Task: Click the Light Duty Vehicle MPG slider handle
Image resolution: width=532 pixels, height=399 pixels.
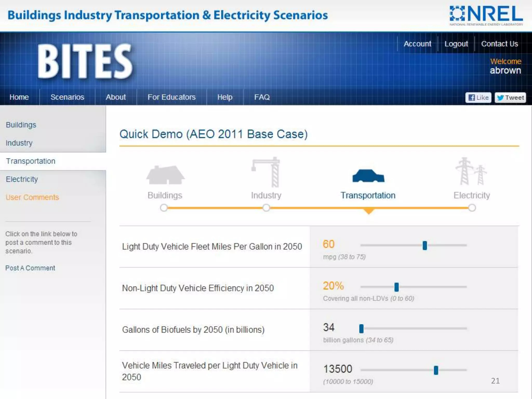Action: (425, 245)
